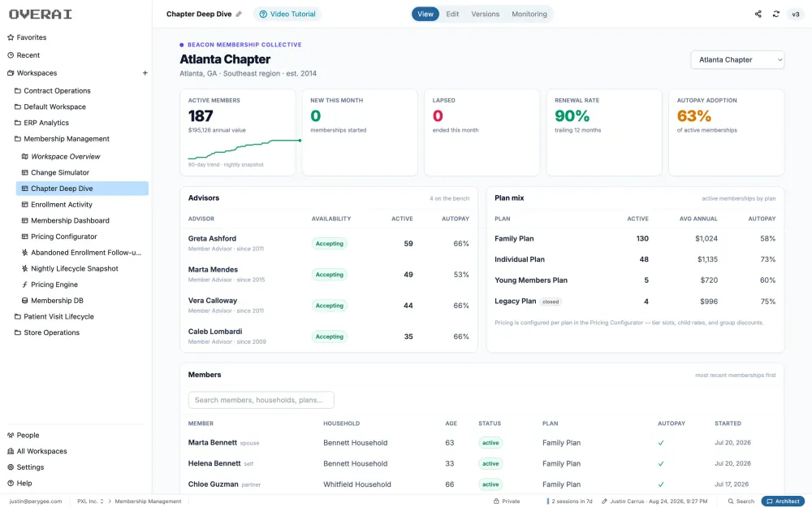Open the Recent list in the sidebar
812x508 pixels.
tap(24, 55)
